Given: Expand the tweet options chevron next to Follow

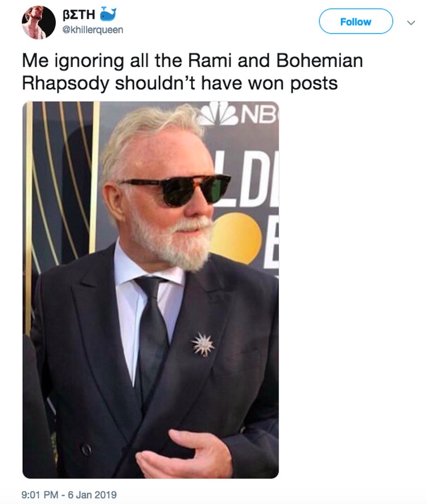Looking at the screenshot, I should [411, 23].
